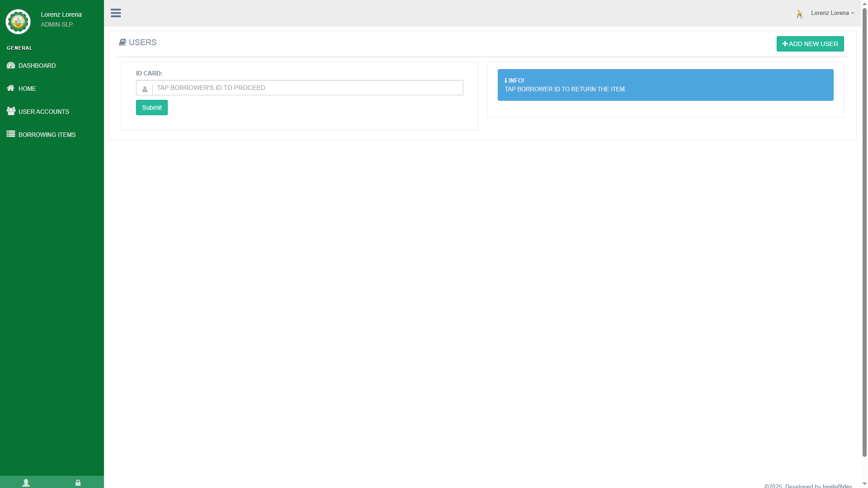Click the book icon beside USERS heading
Screen dimensions: 868x488
click(122, 42)
